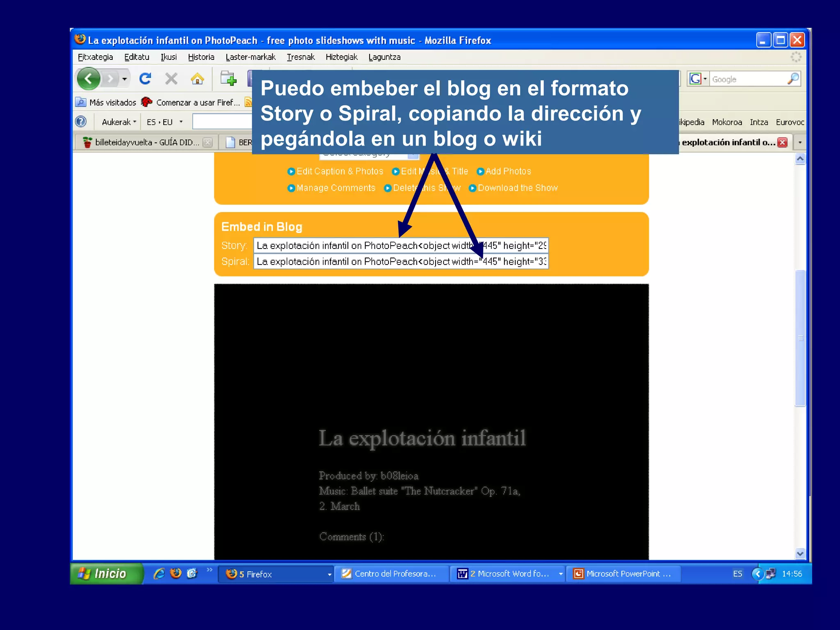This screenshot has width=840, height=630.
Task: Click the Download the Show link
Action: point(514,188)
